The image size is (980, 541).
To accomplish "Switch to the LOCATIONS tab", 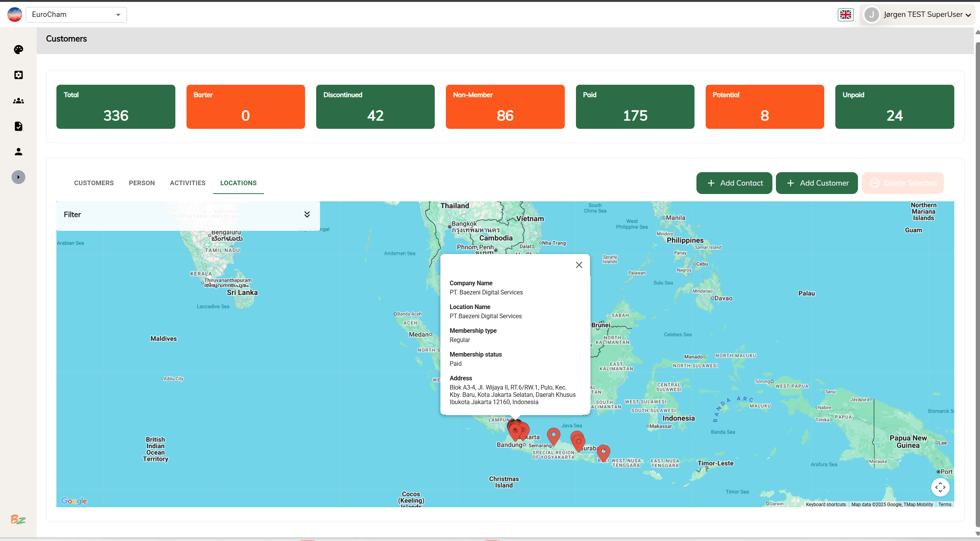I will tap(238, 183).
